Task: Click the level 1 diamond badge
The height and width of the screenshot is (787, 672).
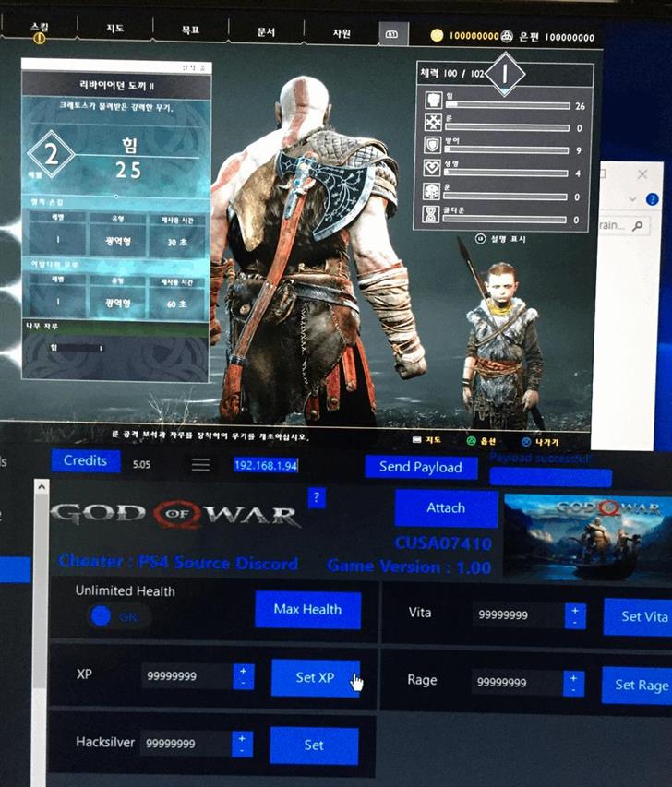Action: 505,74
